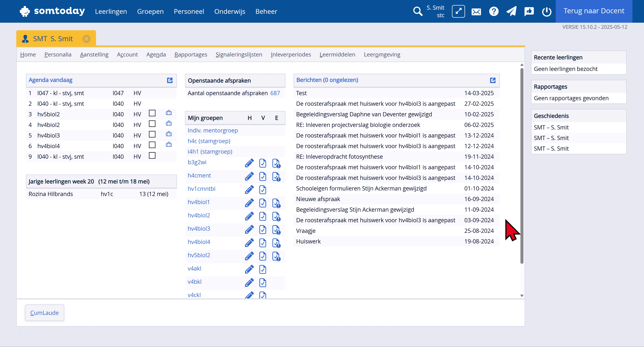The image size is (644, 347).
Task: Open the Berichten (0 ongelezen) header link
Action: (327, 80)
